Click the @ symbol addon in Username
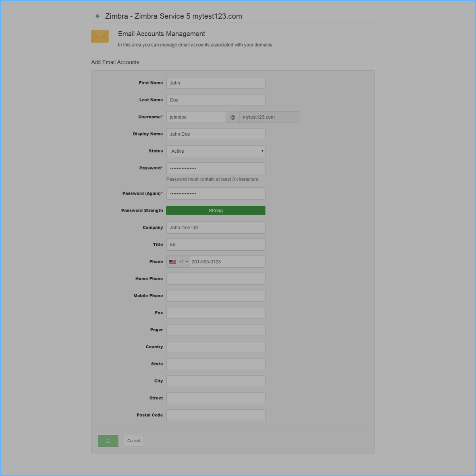Screen dimensions: 476x476 pos(233,117)
